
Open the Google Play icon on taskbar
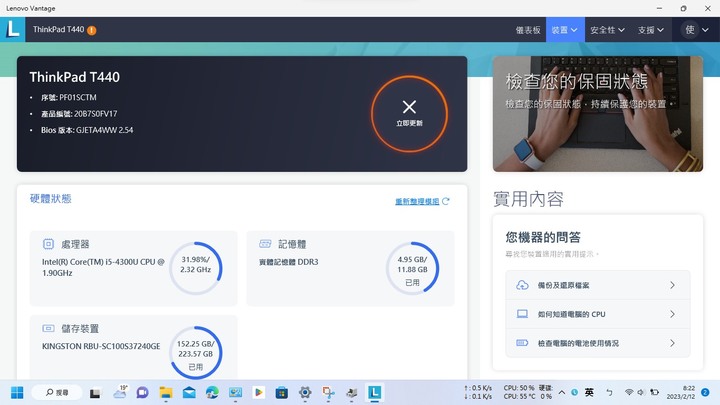coord(259,393)
